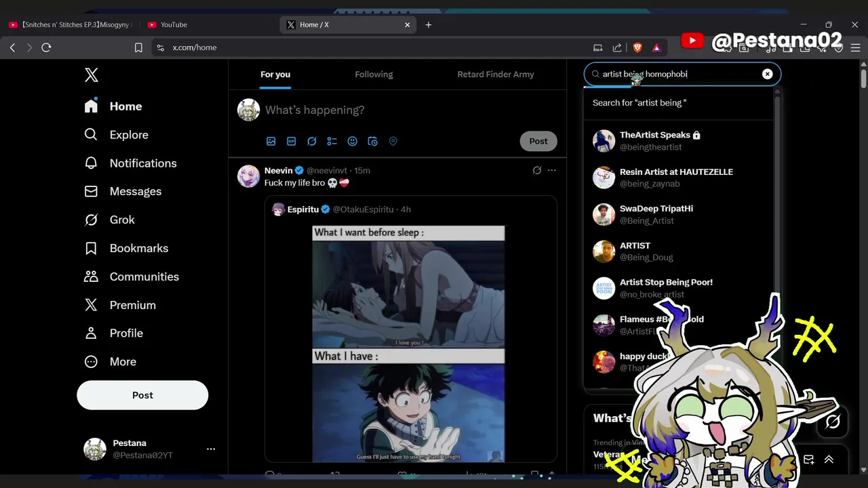Viewport: 868px width, 488px height.
Task: Open Notifications from the sidebar
Action: click(130, 163)
